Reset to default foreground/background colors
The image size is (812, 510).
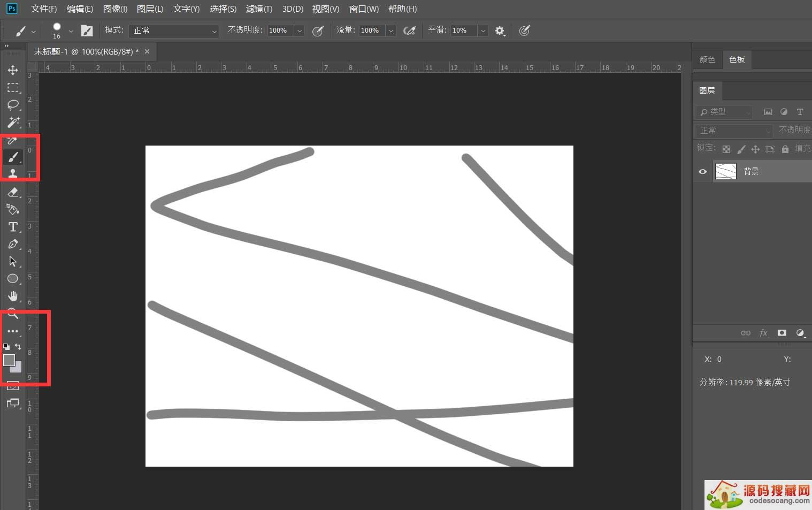click(x=6, y=347)
